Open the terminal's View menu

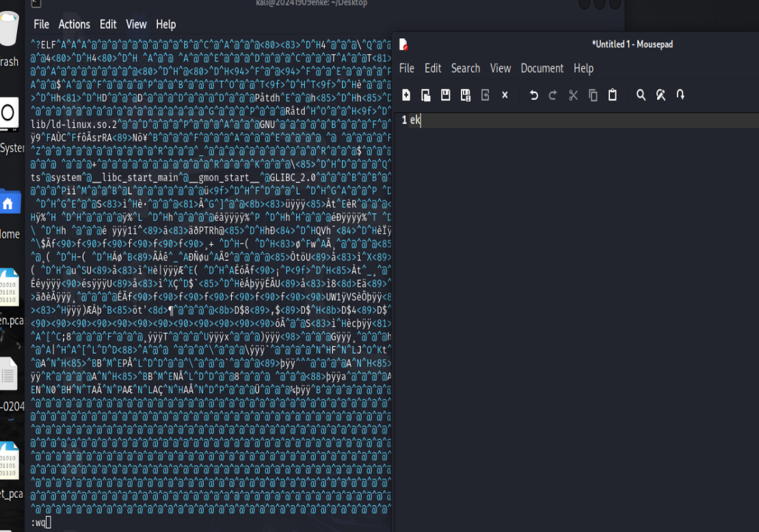click(x=136, y=24)
